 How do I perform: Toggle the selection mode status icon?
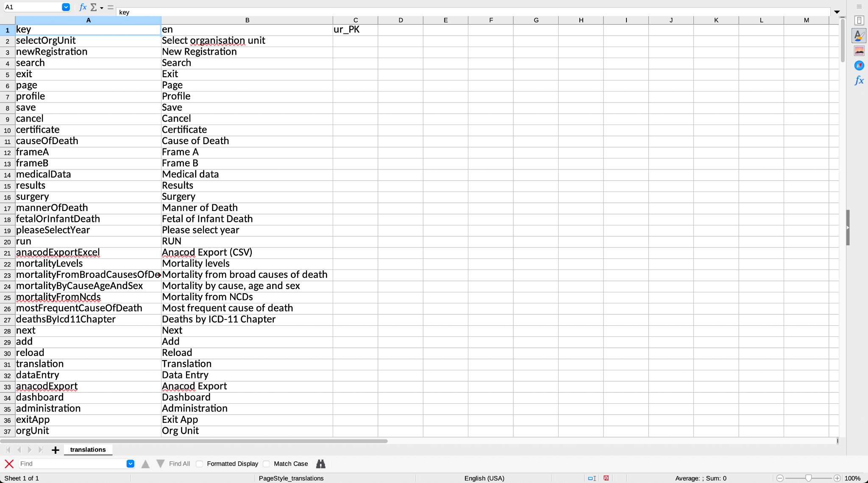[x=592, y=478]
